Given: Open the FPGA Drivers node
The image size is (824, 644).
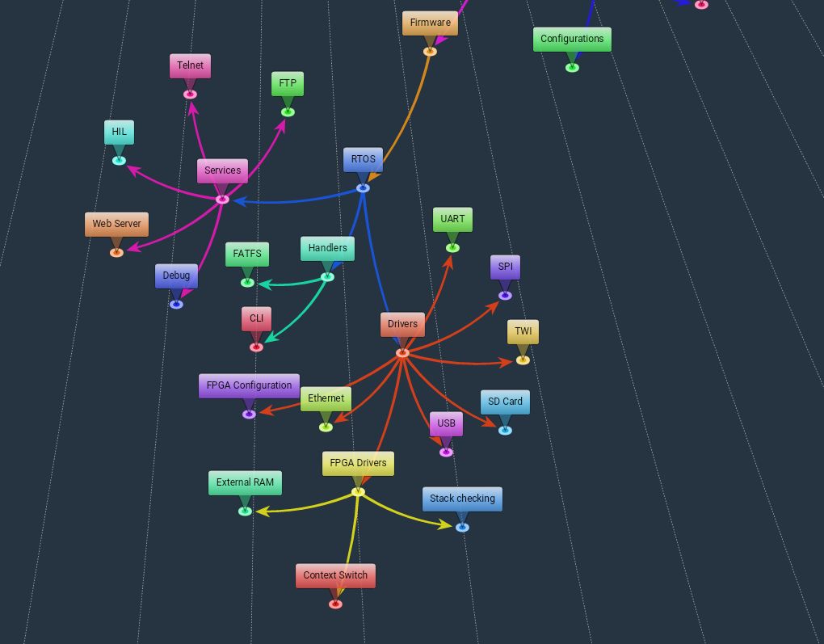Looking at the screenshot, I should tap(358, 464).
